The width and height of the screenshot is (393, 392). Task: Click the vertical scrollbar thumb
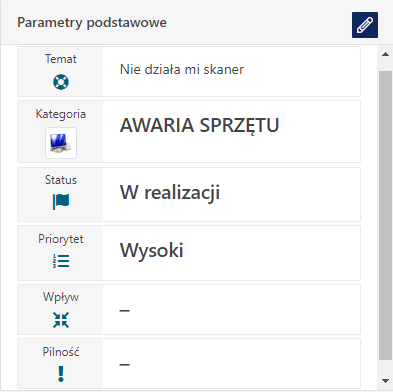[x=386, y=215]
